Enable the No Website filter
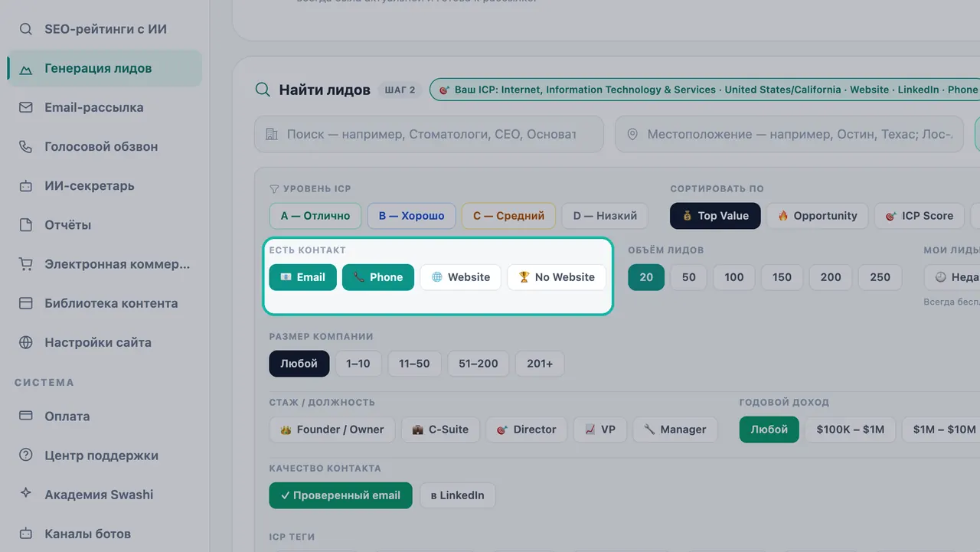The height and width of the screenshot is (552, 980). click(x=557, y=277)
